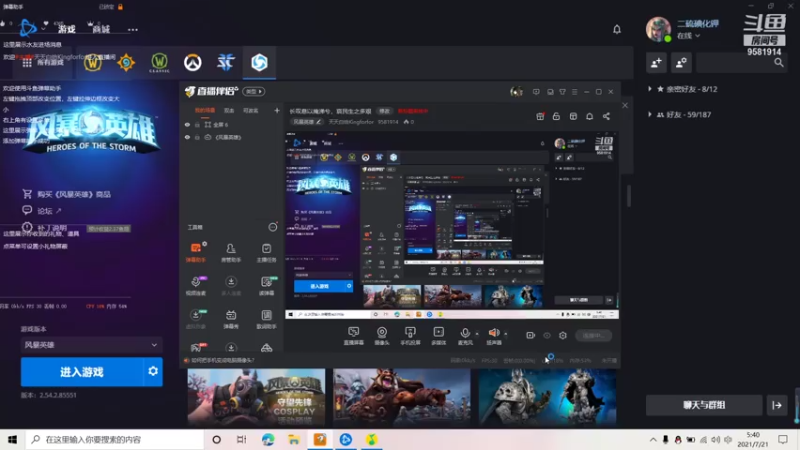Open the 游戏版本 风暴英雄 dropdown
The width and height of the screenshot is (800, 450).
(91, 345)
